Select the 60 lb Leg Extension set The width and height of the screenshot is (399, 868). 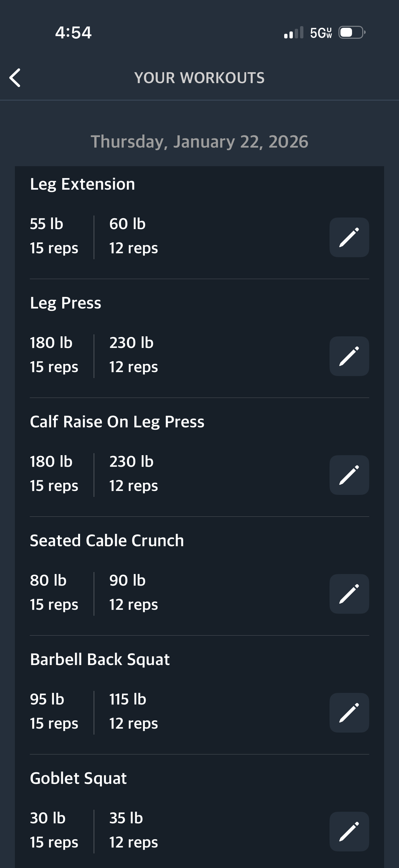[x=133, y=236]
